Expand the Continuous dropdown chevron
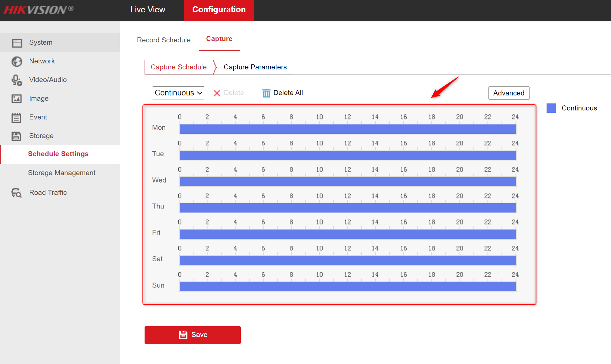 click(x=199, y=93)
